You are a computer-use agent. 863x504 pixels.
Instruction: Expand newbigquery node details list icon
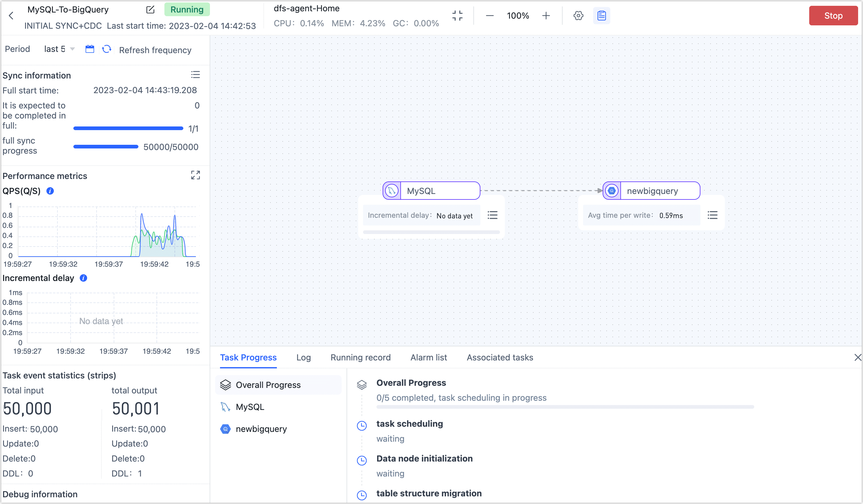click(x=712, y=215)
